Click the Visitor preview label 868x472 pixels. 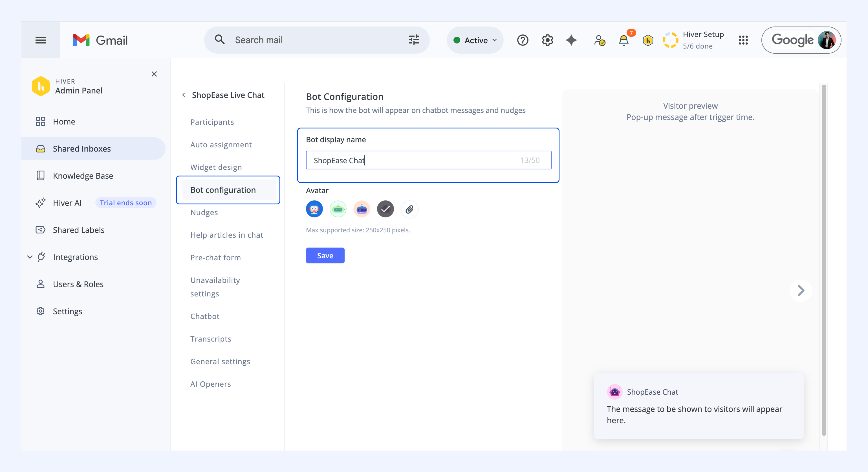690,106
